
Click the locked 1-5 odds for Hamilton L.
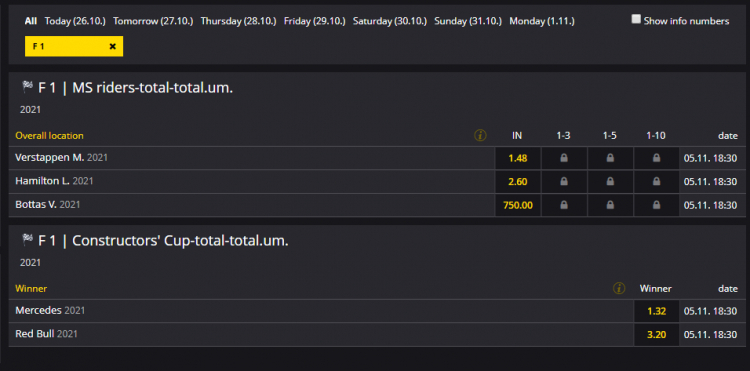(x=610, y=182)
